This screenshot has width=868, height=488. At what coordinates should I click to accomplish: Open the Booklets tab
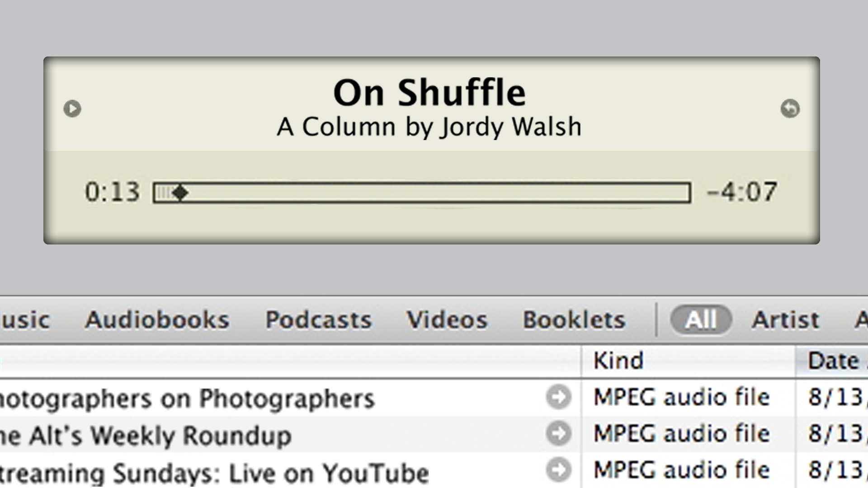pos(574,320)
